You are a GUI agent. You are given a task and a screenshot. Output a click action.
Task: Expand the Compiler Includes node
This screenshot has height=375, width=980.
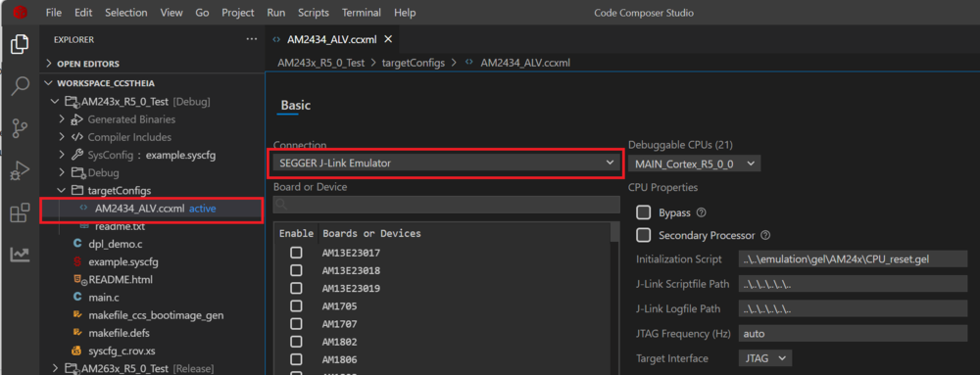pyautogui.click(x=62, y=137)
